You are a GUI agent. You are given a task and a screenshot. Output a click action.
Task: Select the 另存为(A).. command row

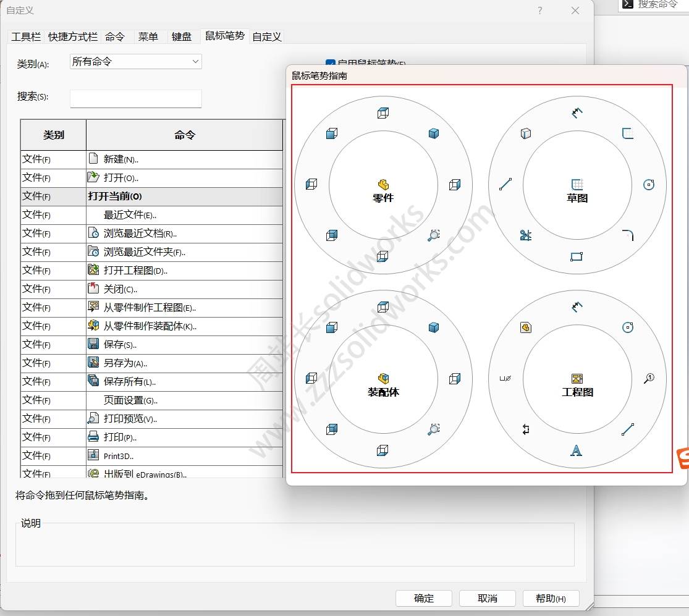[x=151, y=363]
